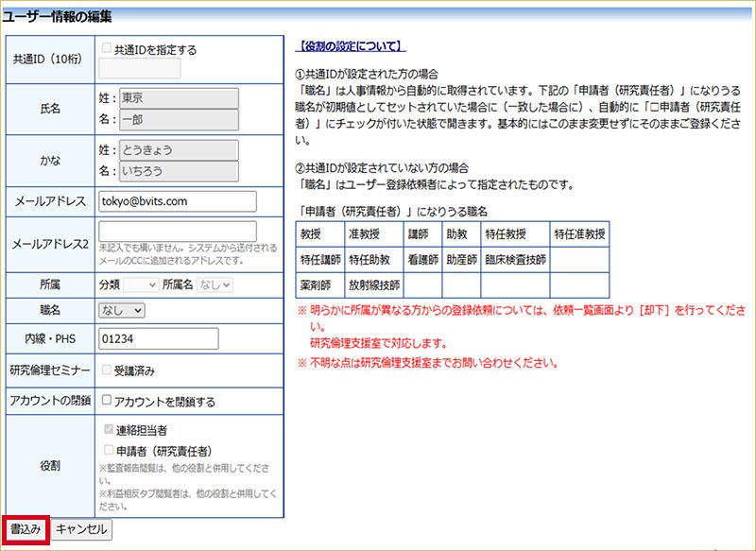756x551 pixels.
Task: Click the 内線・PHS field with 01234
Action: [159, 339]
